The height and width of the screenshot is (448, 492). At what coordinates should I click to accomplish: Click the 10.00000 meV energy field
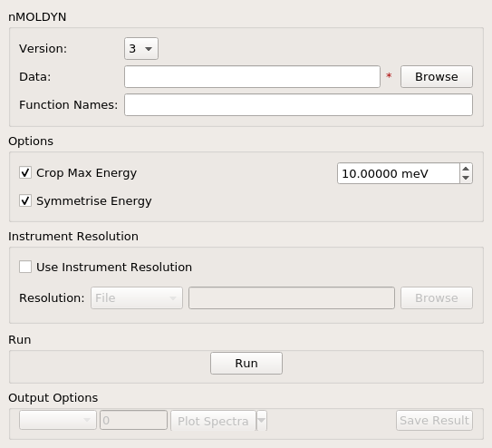coord(399,173)
